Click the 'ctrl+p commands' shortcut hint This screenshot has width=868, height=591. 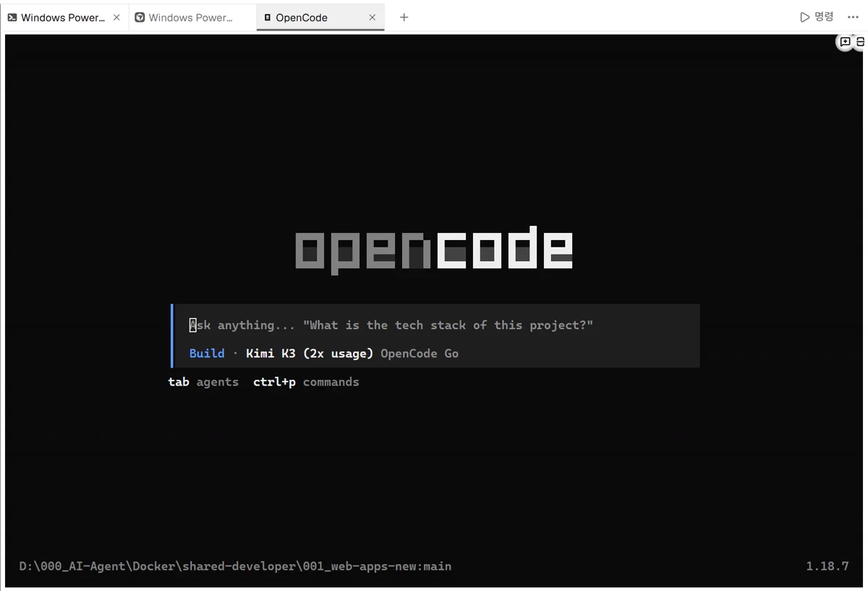(x=306, y=382)
